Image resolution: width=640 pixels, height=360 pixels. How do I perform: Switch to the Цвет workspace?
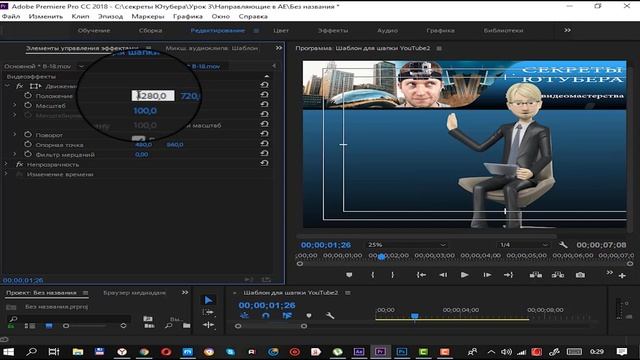(281, 30)
